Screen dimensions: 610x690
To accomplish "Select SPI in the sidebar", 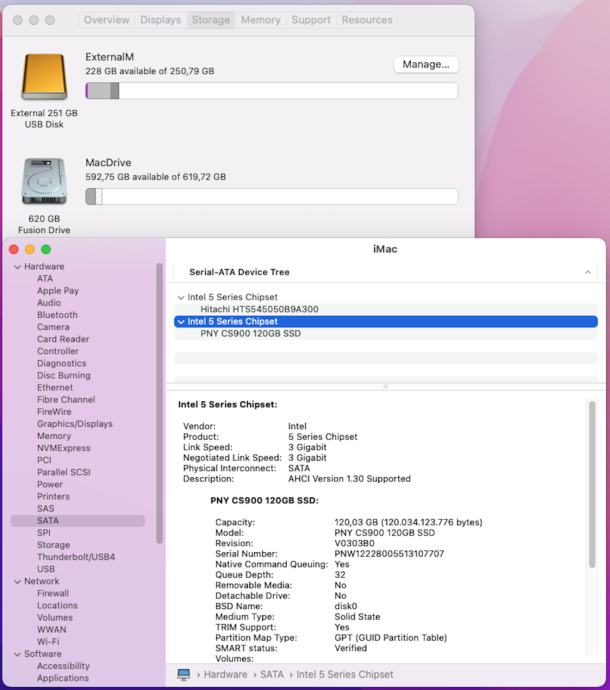I will 44,533.
